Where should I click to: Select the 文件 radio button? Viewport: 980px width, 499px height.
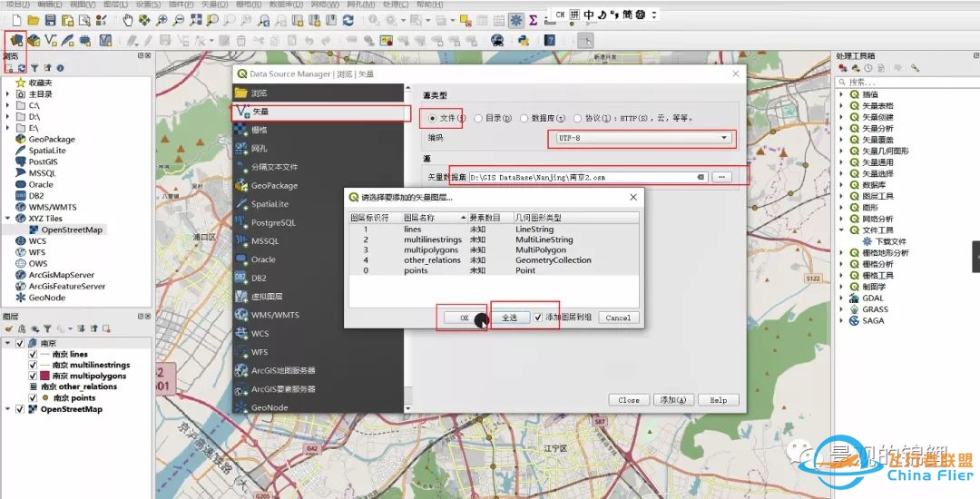click(x=433, y=117)
